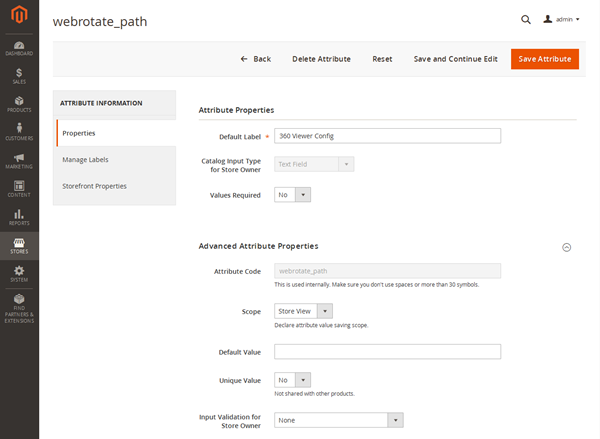Click the Save Attribute button
The image size is (600, 439).
pyautogui.click(x=544, y=59)
